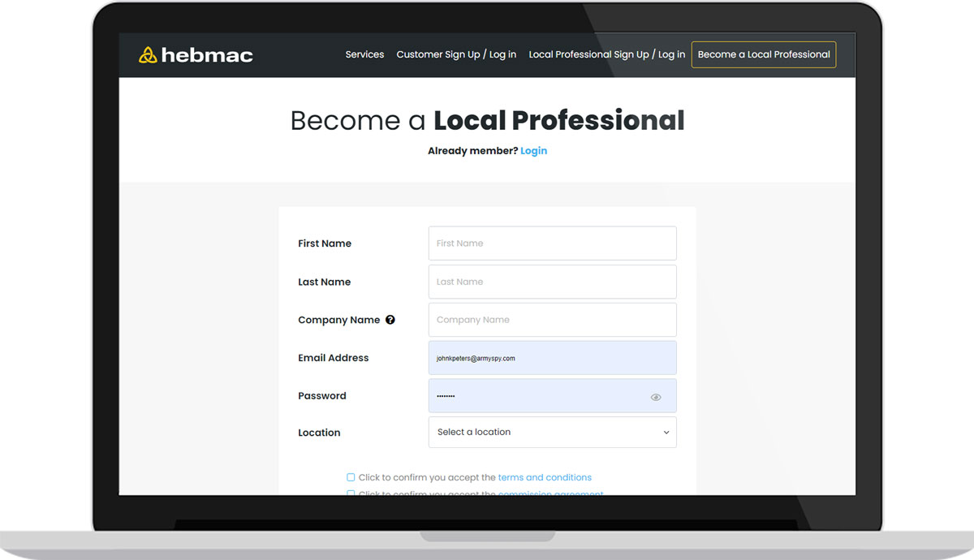Screen dimensions: 974x560
Task: Open the commission agreement link
Action: (x=550, y=493)
